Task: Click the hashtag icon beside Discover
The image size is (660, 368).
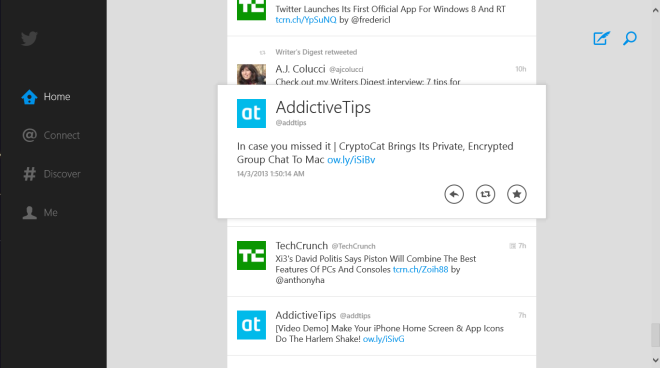Action: [29, 174]
